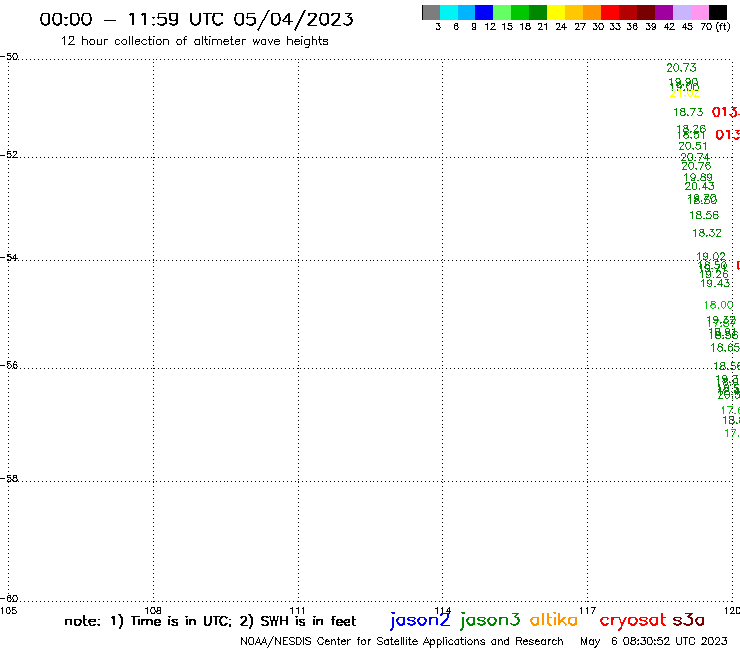Click the wave height value 18.32
The height and width of the screenshot is (650, 740).
pos(706,233)
